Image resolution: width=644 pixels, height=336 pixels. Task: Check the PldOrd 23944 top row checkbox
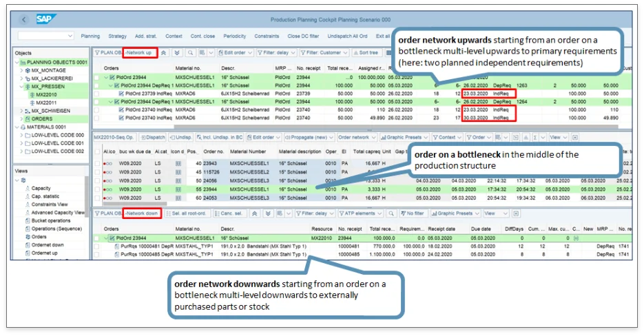96,77
